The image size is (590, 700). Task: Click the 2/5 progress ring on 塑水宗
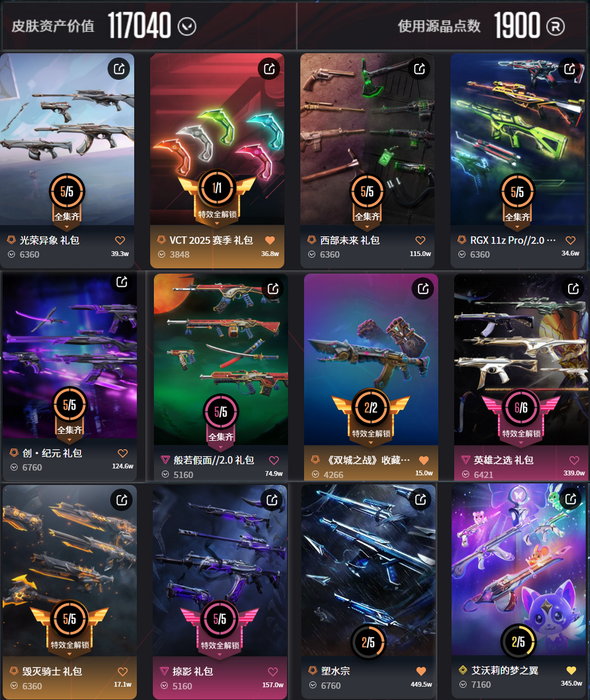(x=368, y=643)
